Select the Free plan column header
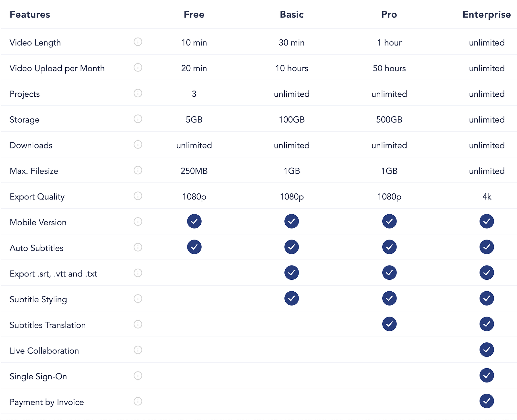517x420 pixels. tap(194, 15)
